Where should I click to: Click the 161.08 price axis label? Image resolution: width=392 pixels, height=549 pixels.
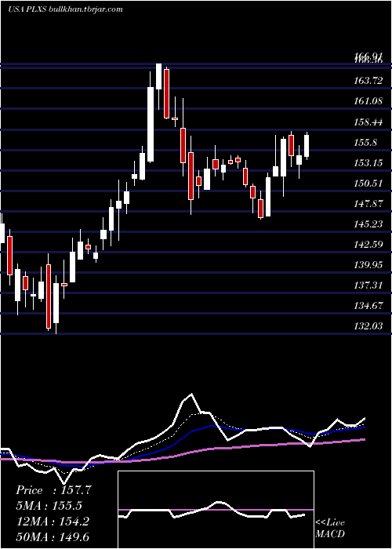coord(367,101)
